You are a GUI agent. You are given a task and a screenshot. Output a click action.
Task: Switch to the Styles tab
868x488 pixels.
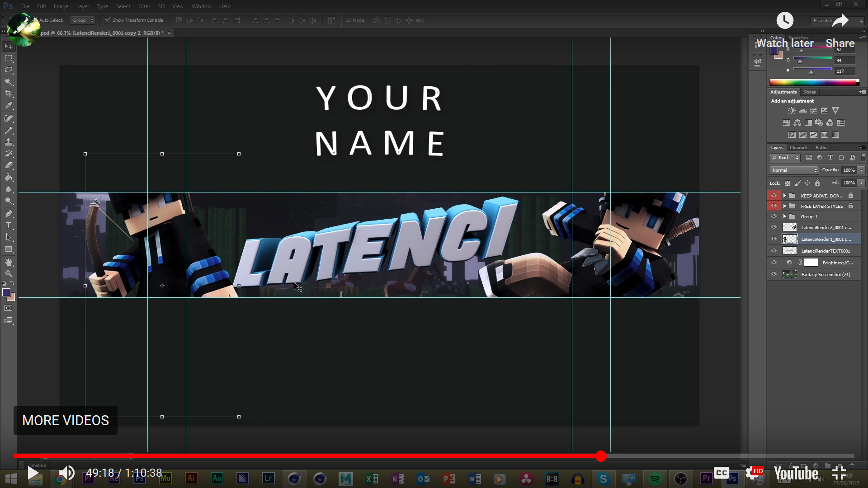[x=809, y=92]
